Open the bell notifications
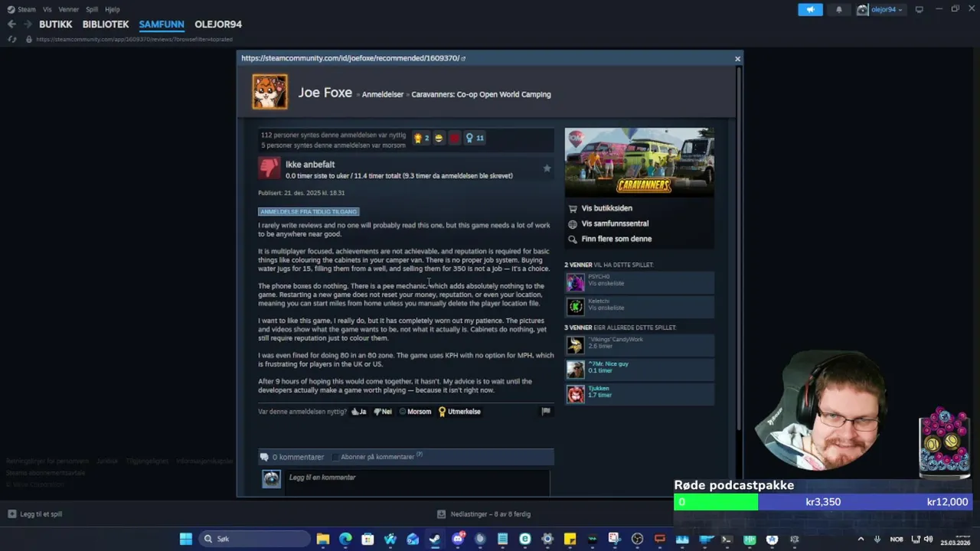 click(x=838, y=9)
